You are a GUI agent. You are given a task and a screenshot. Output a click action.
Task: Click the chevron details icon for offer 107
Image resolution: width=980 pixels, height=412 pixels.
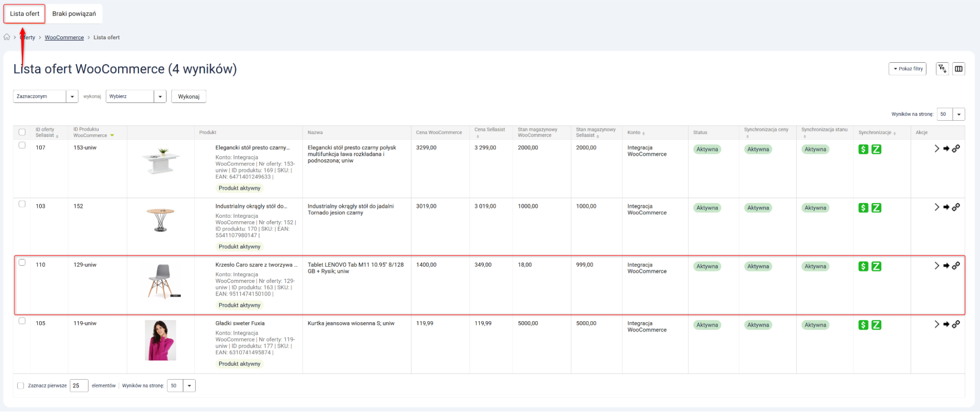[x=936, y=149]
